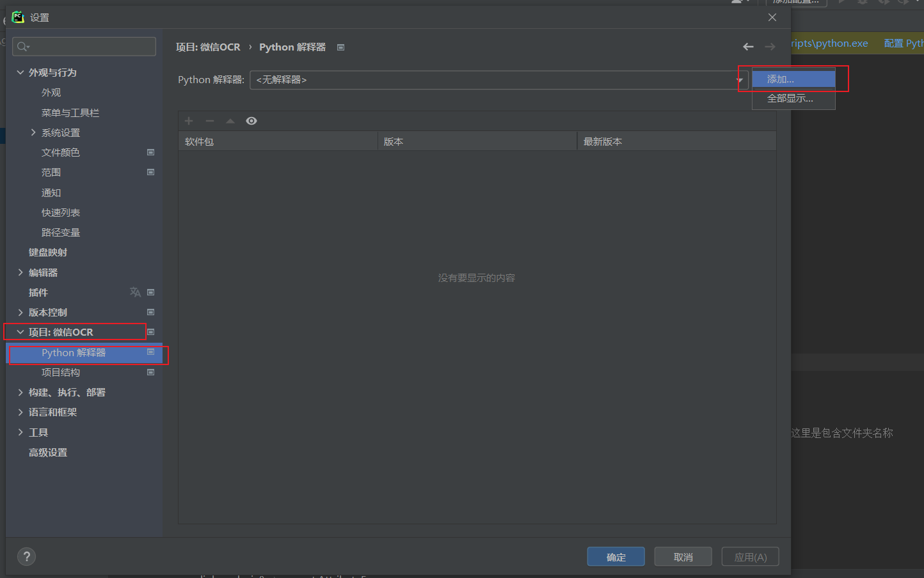
Task: Select 文件颜色 in settings tree
Action: pos(61,152)
